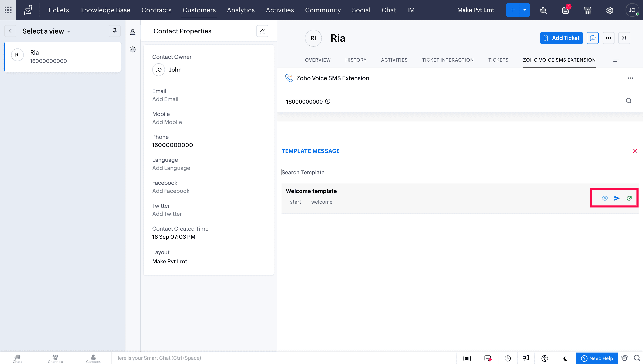
Task: Switch to the Ticket Interaction tab
Action: point(448,60)
